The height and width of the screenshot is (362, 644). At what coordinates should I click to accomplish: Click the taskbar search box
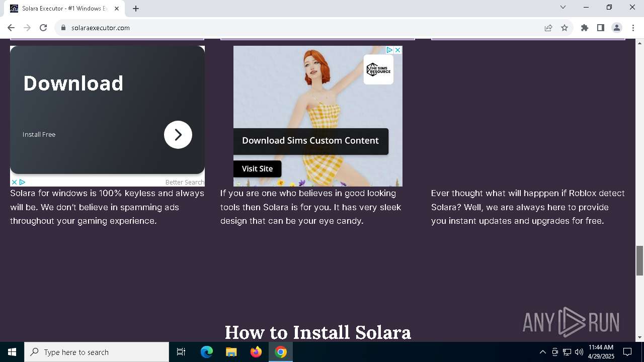tap(97, 352)
